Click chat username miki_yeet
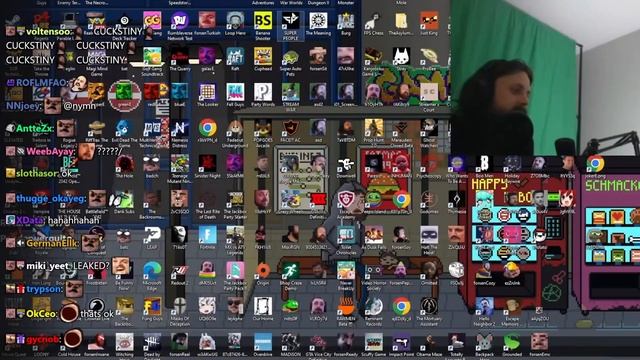Image resolution: width=640 pixels, height=360 pixels. pos(48,266)
